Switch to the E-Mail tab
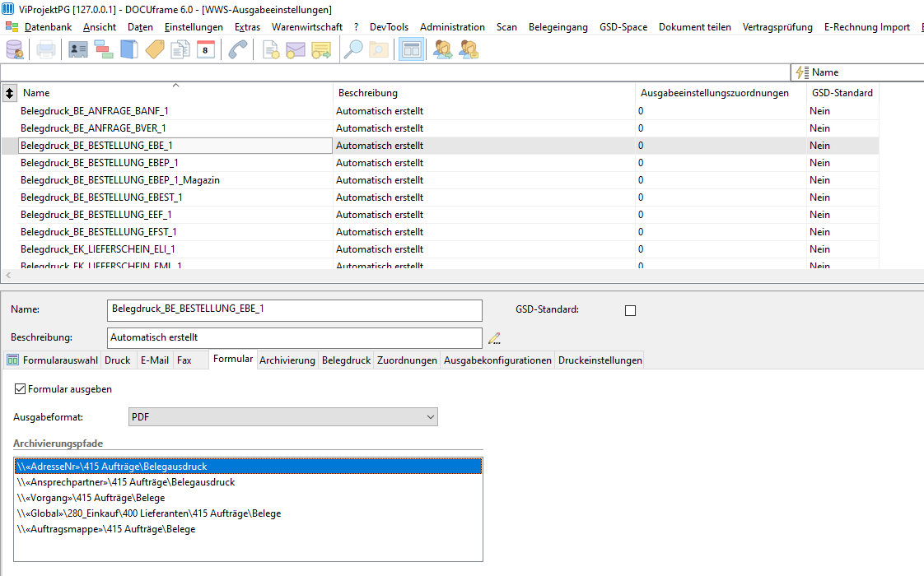Viewport: 924px width, 576px height. pos(154,360)
